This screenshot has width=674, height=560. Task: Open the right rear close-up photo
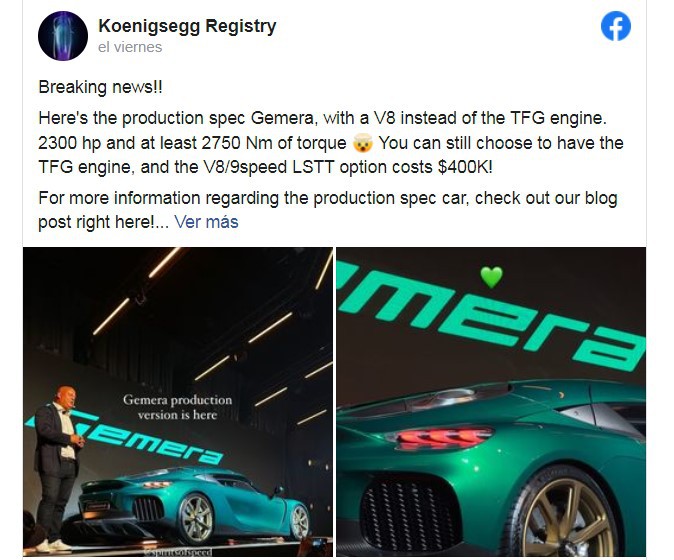(491, 402)
